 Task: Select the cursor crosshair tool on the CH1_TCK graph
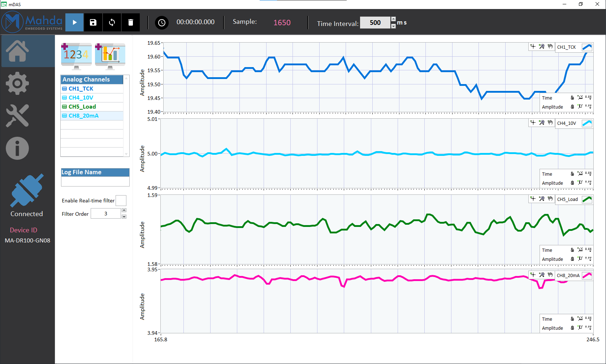533,47
